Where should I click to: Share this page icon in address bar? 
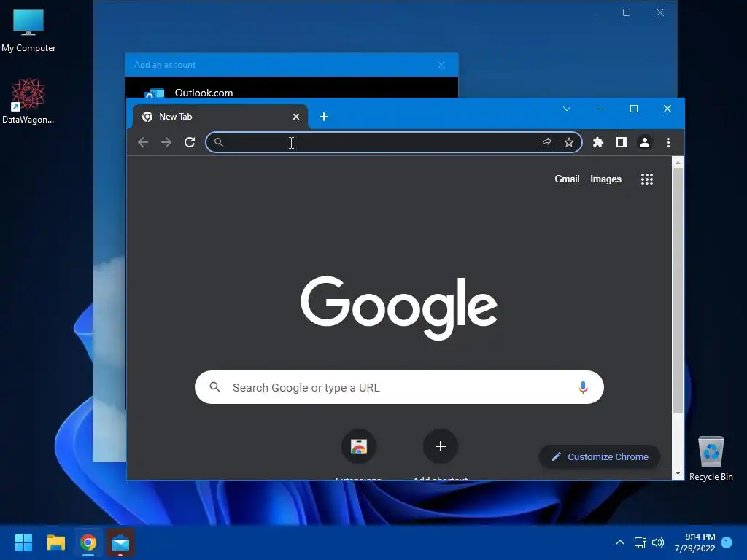coord(546,142)
